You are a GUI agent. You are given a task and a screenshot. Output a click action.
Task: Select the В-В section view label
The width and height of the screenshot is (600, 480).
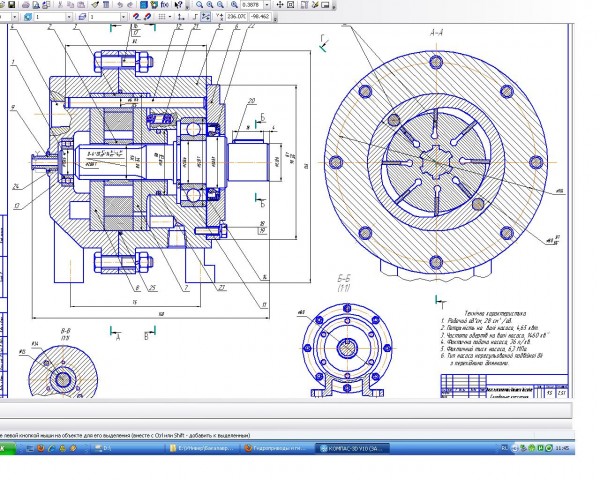pyautogui.click(x=65, y=334)
